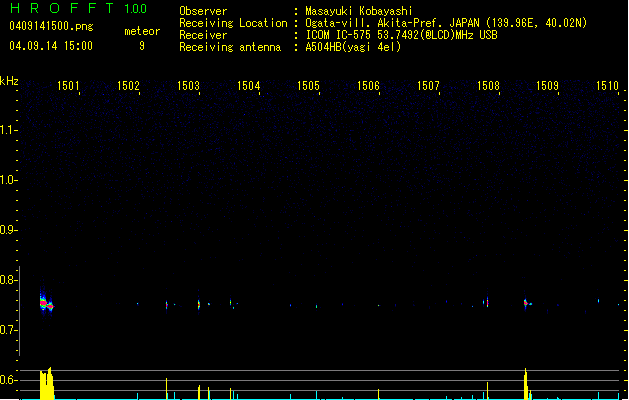Screen dimensions: 629x400
Task: Click the 0.9 kHz frequency label
Action: pyautogui.click(x=7, y=230)
